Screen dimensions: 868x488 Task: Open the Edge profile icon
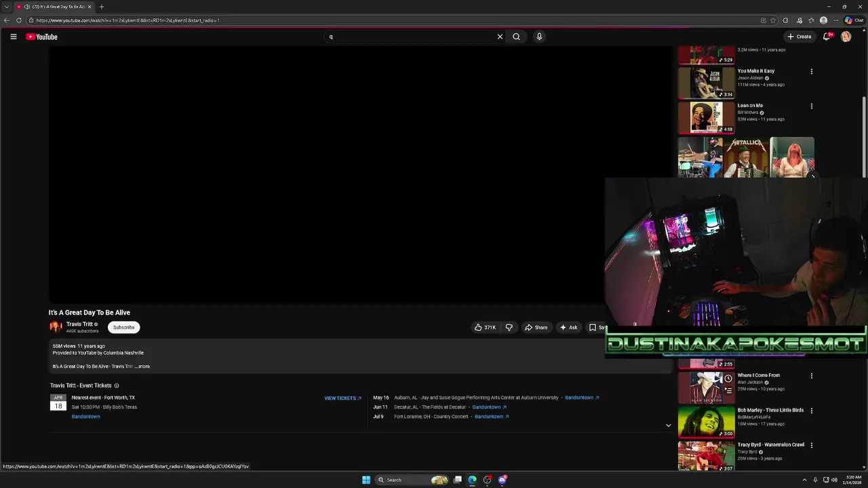823,20
